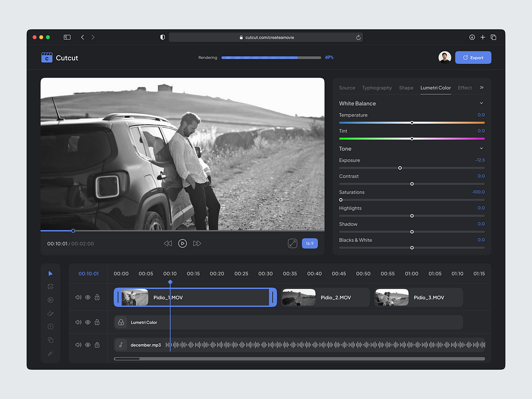Click the Cutcut logo icon in the header
532x399 pixels.
(x=47, y=57)
